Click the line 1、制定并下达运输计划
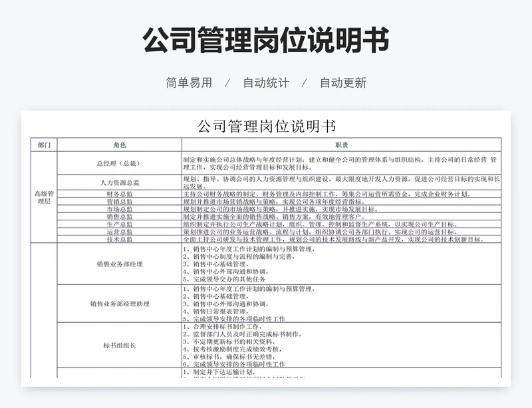This screenshot has height=408, width=532. click(x=219, y=371)
